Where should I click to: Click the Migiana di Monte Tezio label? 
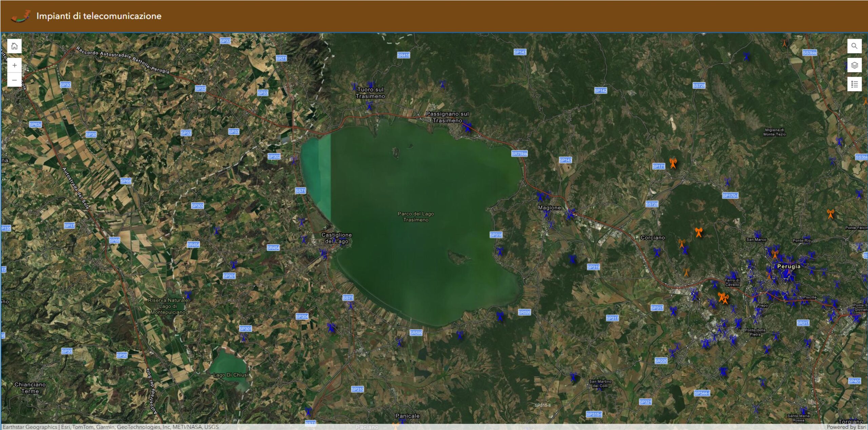pos(774,132)
